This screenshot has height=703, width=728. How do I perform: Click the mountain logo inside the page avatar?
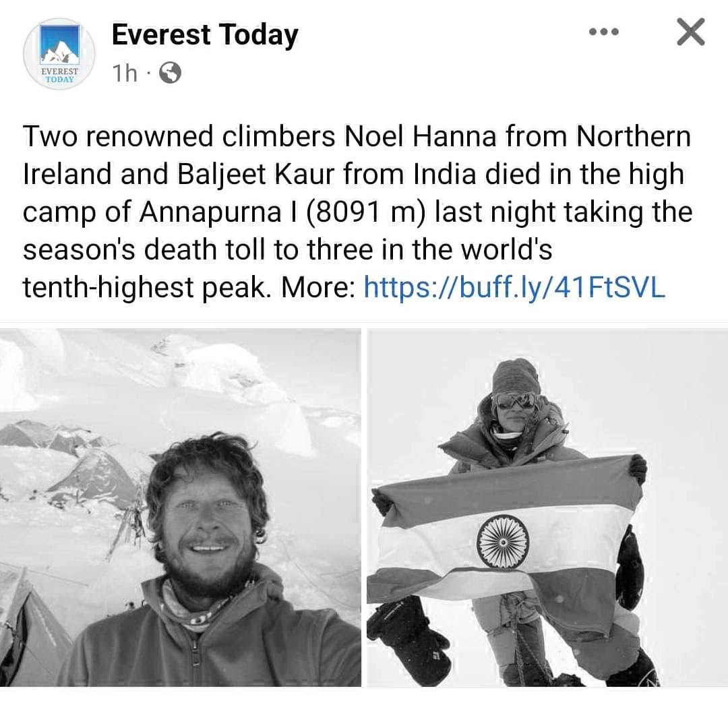click(x=59, y=47)
